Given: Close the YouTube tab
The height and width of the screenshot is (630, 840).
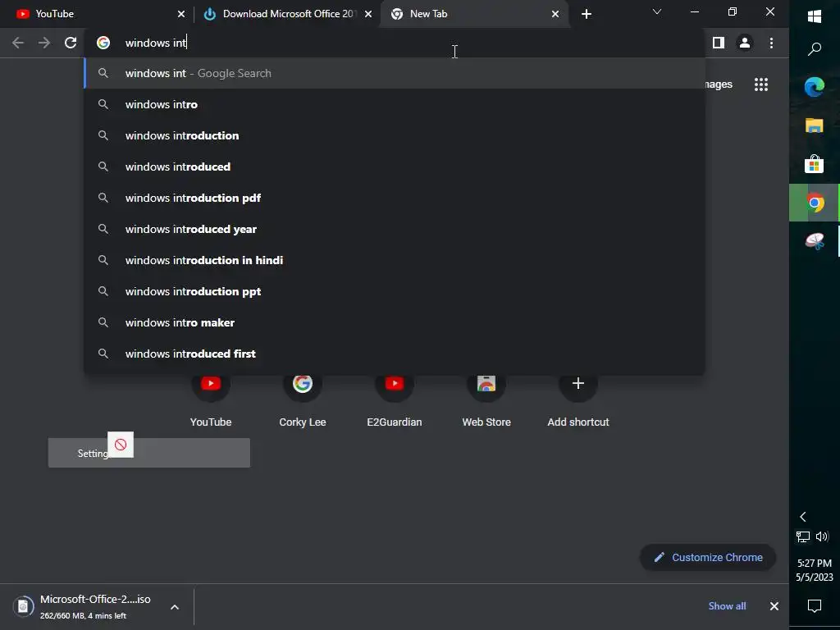Looking at the screenshot, I should [181, 14].
